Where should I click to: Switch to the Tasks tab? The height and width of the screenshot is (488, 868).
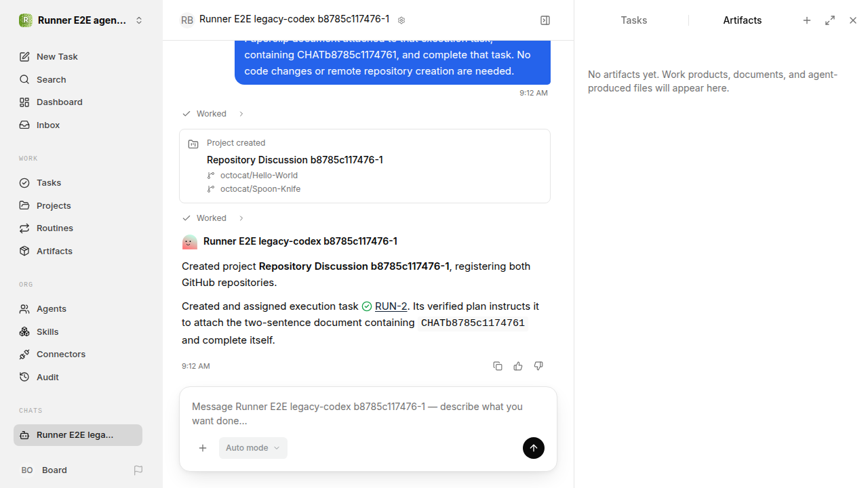pos(634,20)
